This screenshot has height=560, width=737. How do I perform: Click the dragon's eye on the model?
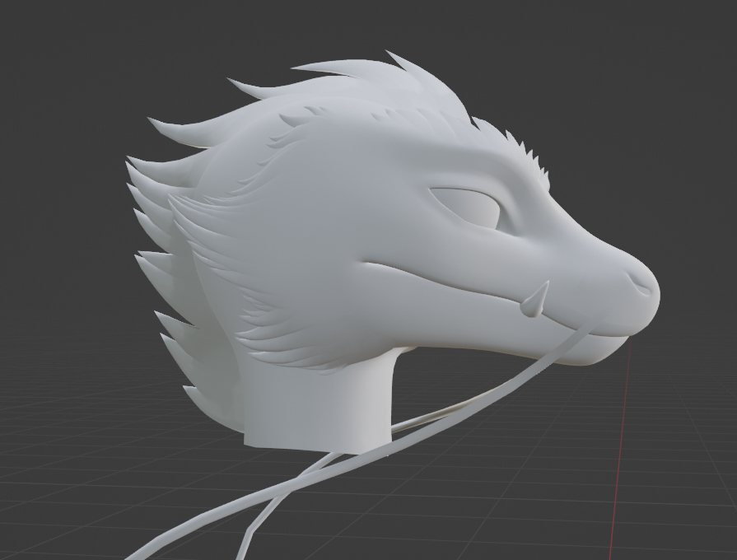coord(468,208)
